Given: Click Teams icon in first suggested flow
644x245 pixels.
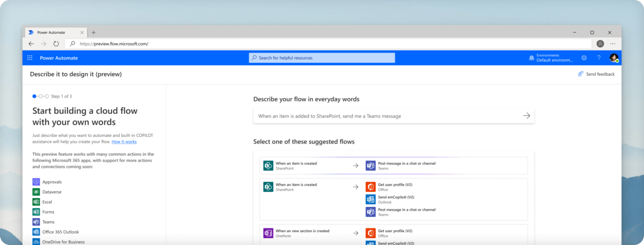Looking at the screenshot, I should 370,165.
